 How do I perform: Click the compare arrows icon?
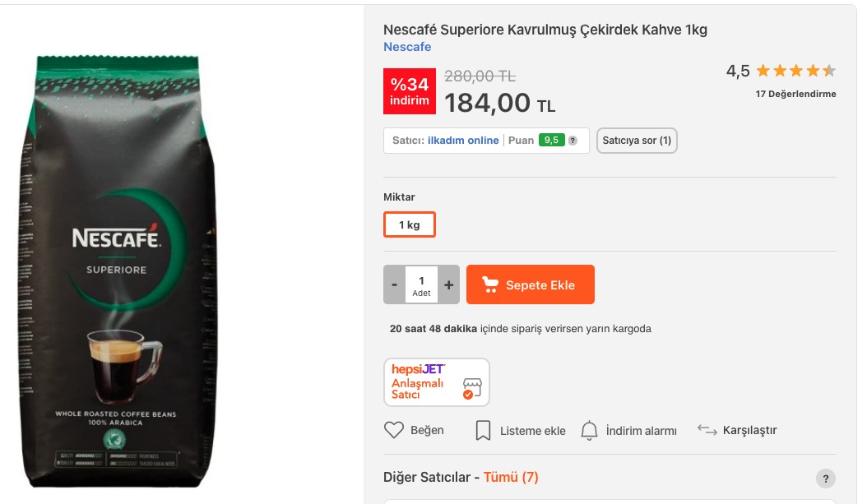click(x=707, y=430)
